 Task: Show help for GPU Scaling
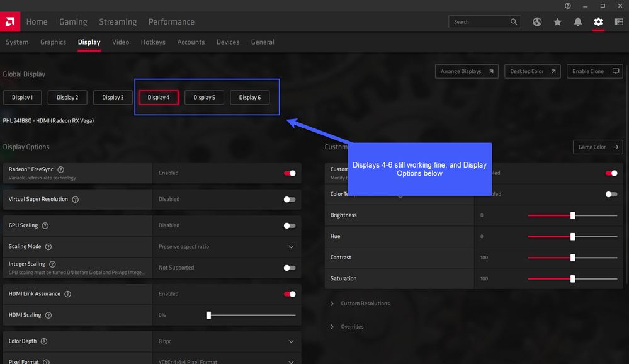click(45, 225)
